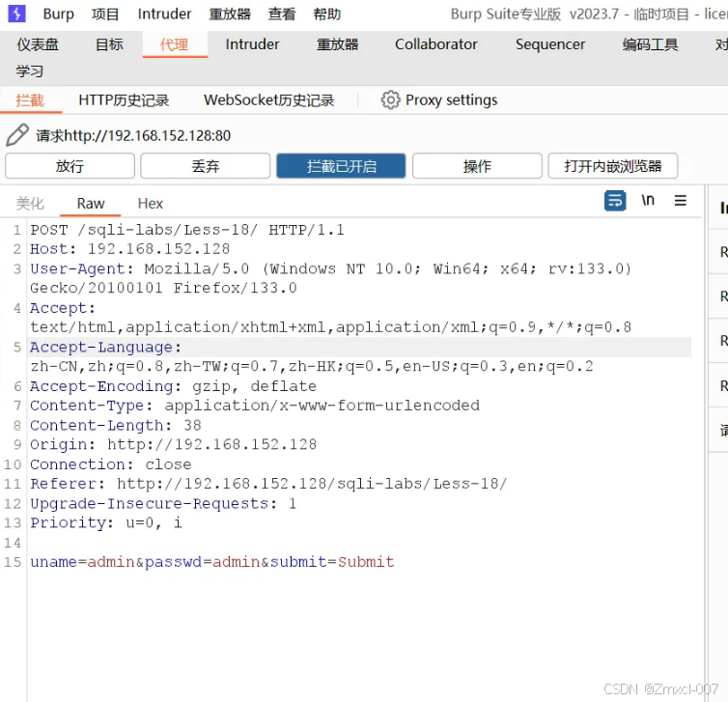Open the 操作 action menu button
The width and height of the screenshot is (728, 702).
(477, 166)
